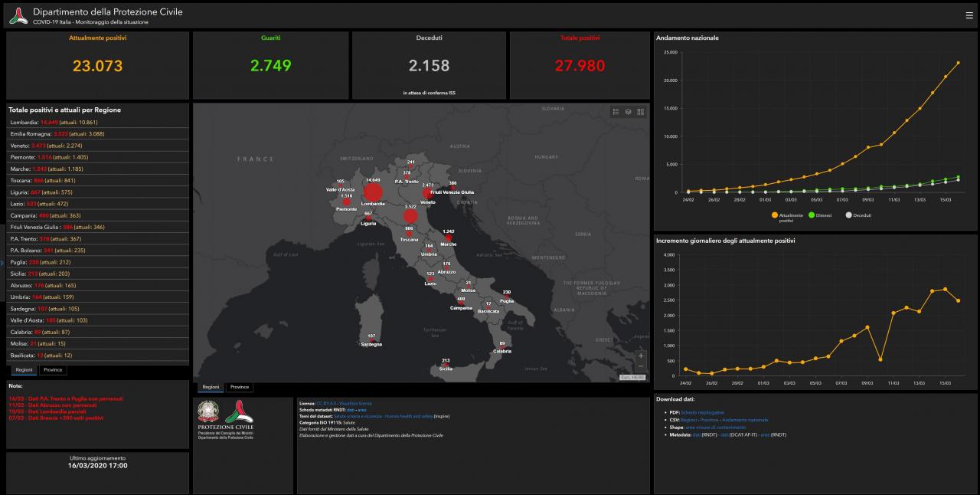Open the map layers icon

(x=628, y=112)
